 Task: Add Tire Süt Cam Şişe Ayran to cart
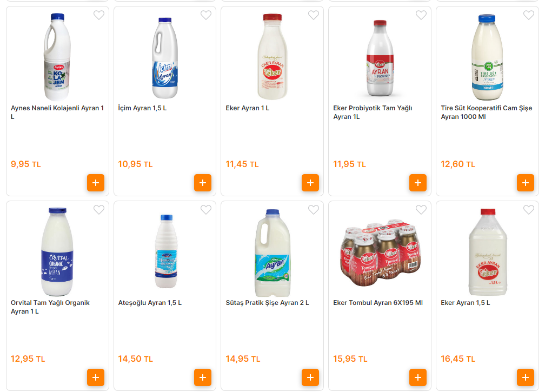point(525,183)
